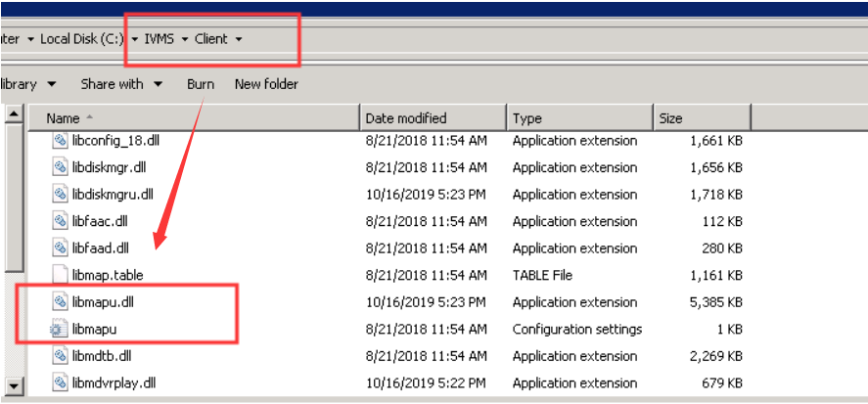
Task: Click the 280 KB size cell
Action: [722, 247]
